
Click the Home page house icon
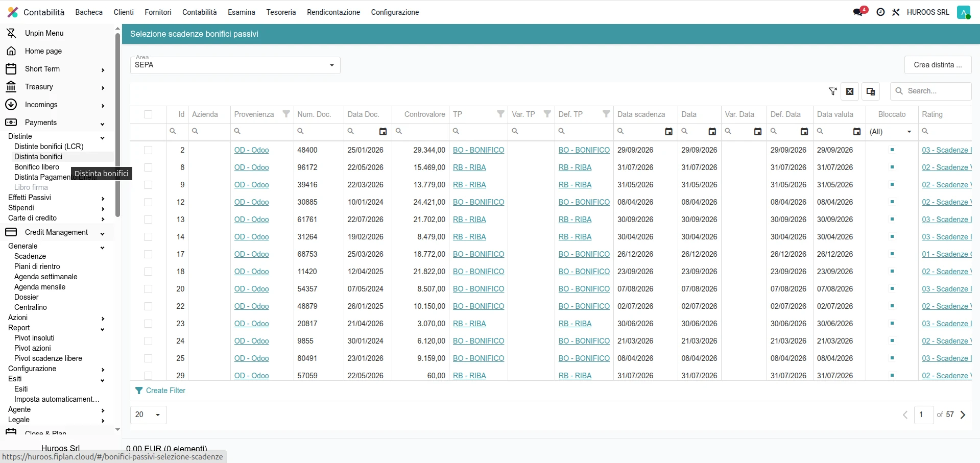pos(11,51)
